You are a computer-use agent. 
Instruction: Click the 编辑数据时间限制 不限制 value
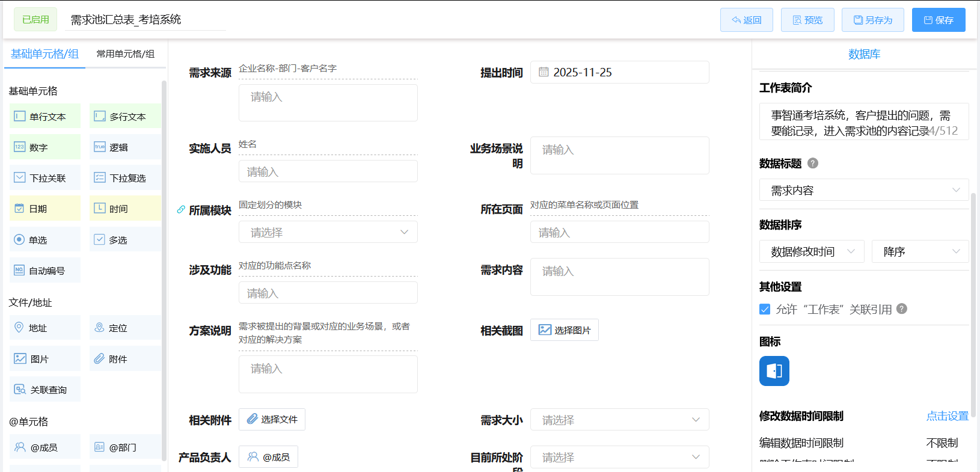(x=942, y=443)
